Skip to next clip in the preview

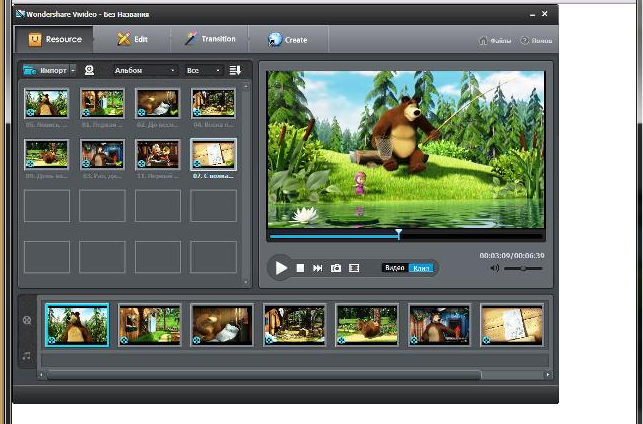318,268
